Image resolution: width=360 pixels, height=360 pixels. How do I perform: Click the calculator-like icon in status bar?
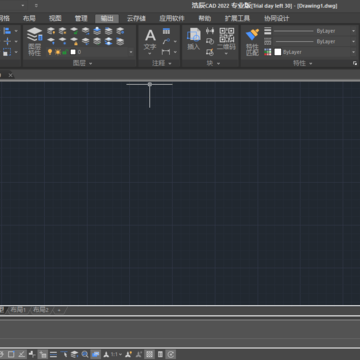[x=160, y=354]
